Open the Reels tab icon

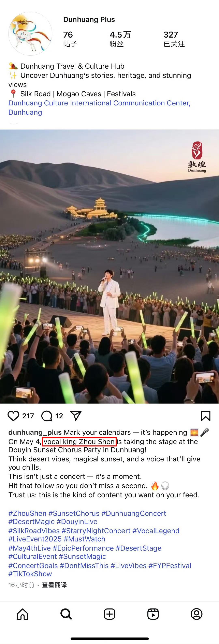pyautogui.click(x=153, y=614)
